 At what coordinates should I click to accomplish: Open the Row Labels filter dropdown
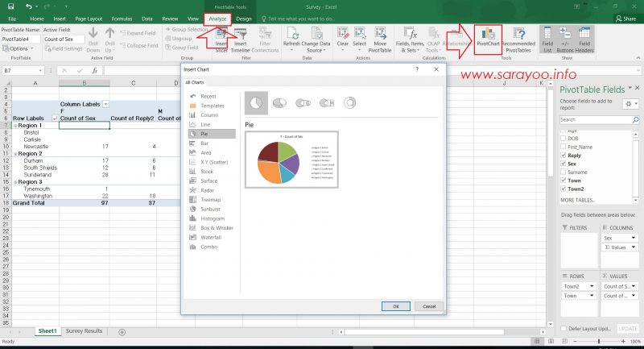[x=55, y=118]
